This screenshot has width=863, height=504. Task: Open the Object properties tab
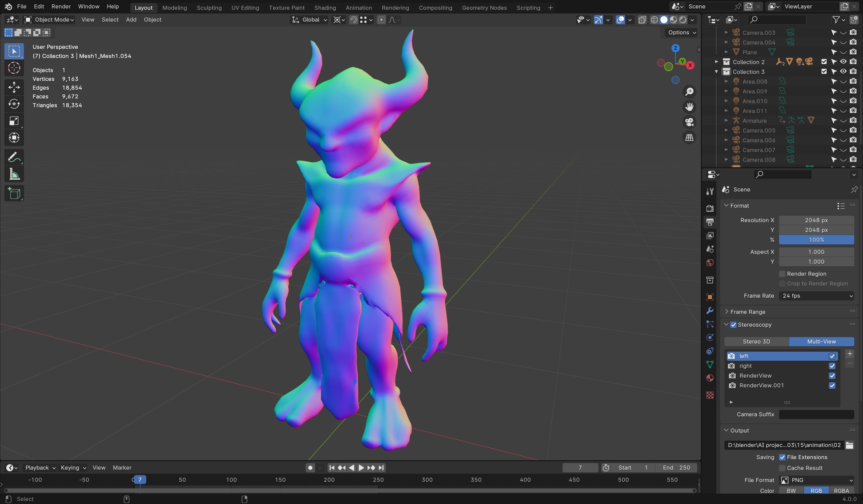tap(710, 297)
